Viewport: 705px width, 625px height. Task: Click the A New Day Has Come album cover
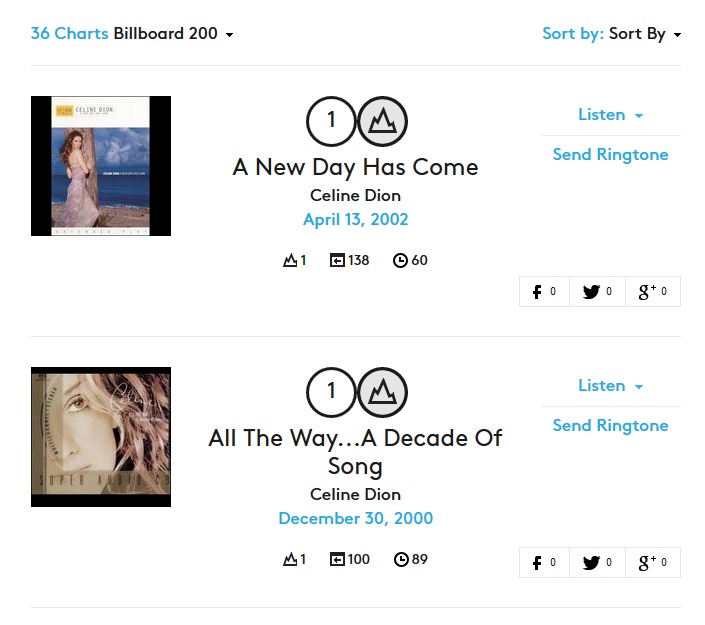[101, 166]
